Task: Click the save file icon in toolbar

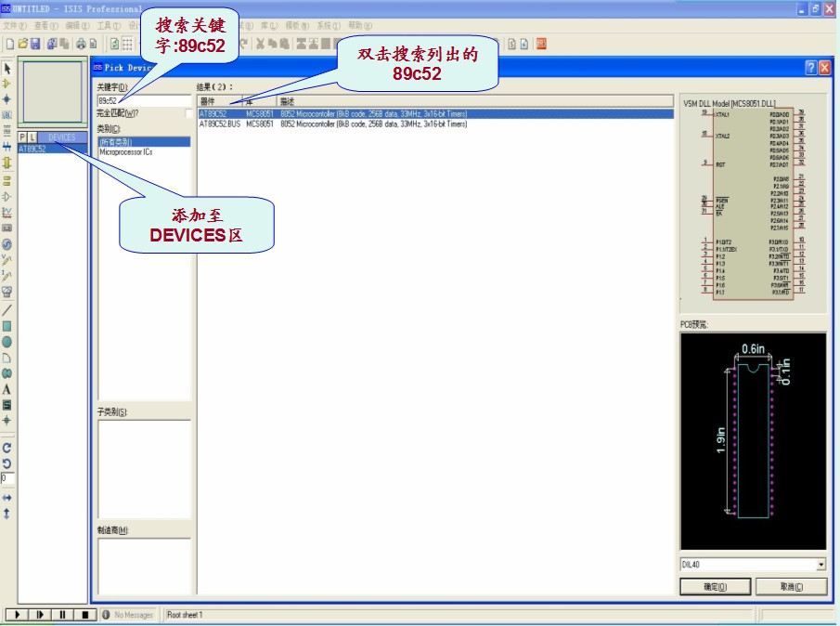Action: click(x=35, y=44)
